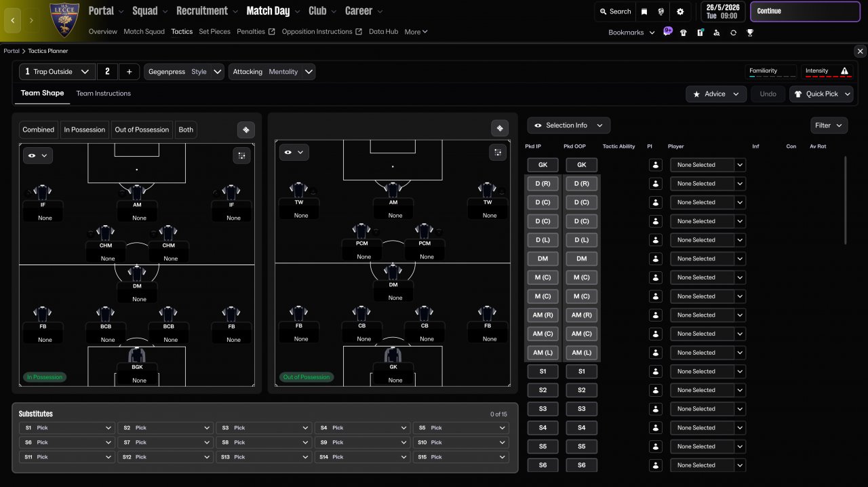This screenshot has width=868, height=487.
Task: Open the Filter dropdown
Action: [829, 125]
